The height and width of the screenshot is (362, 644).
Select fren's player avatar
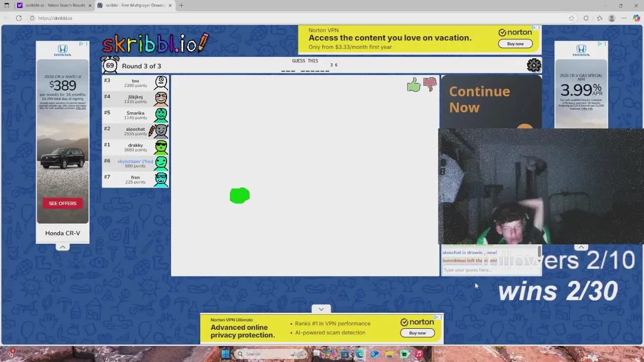[x=161, y=179]
